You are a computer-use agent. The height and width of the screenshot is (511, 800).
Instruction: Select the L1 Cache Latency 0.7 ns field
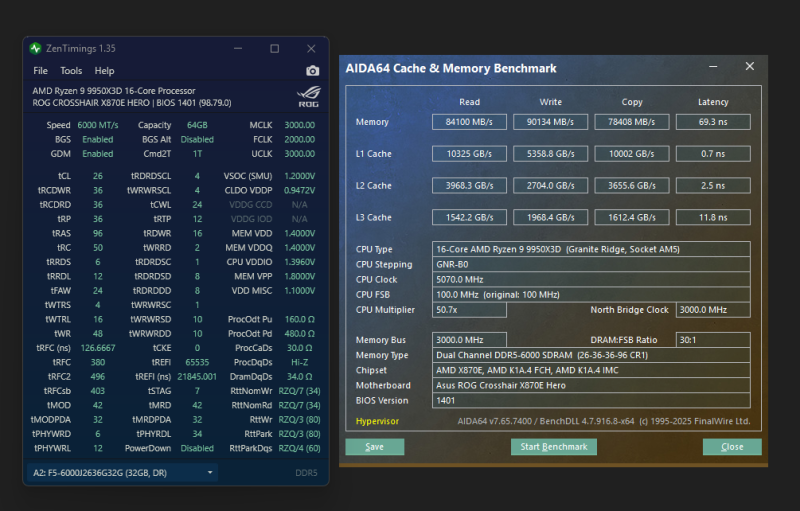[x=713, y=154]
